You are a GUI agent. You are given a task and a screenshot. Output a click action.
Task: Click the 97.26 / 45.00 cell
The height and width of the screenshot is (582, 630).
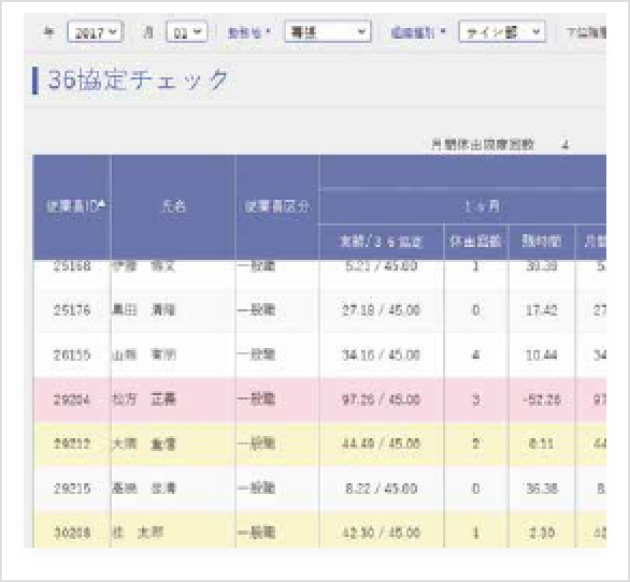tap(381, 400)
